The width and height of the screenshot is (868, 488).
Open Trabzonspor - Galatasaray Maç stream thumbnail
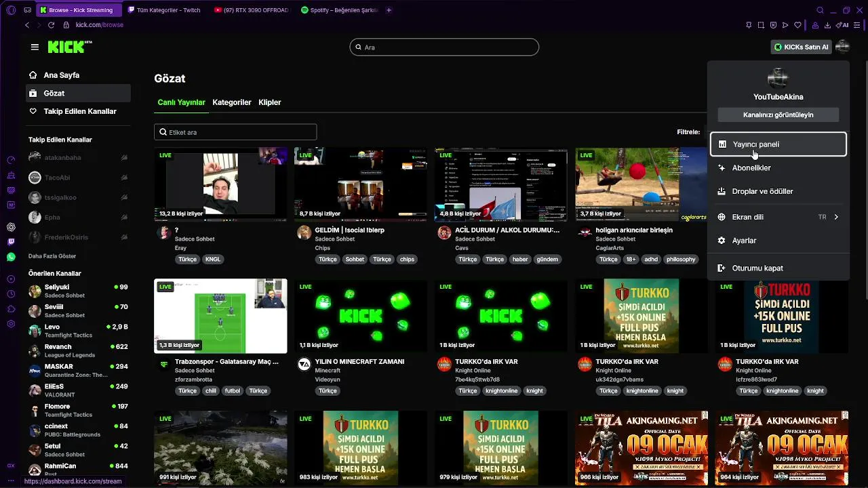tap(220, 316)
